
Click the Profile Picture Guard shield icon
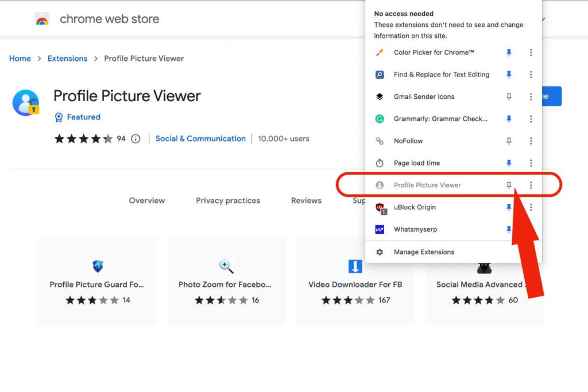point(98,266)
